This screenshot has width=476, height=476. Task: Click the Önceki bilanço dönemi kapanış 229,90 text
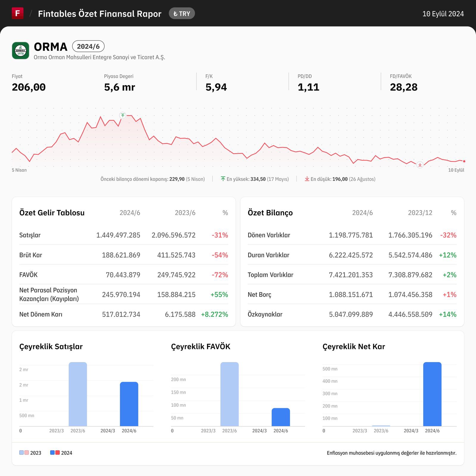click(x=153, y=179)
